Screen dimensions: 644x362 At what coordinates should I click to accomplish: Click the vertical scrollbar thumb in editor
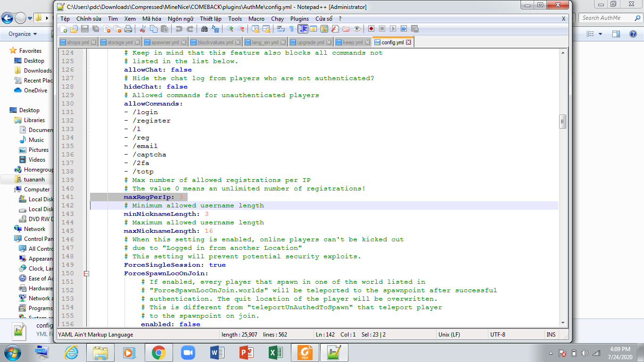[562, 122]
